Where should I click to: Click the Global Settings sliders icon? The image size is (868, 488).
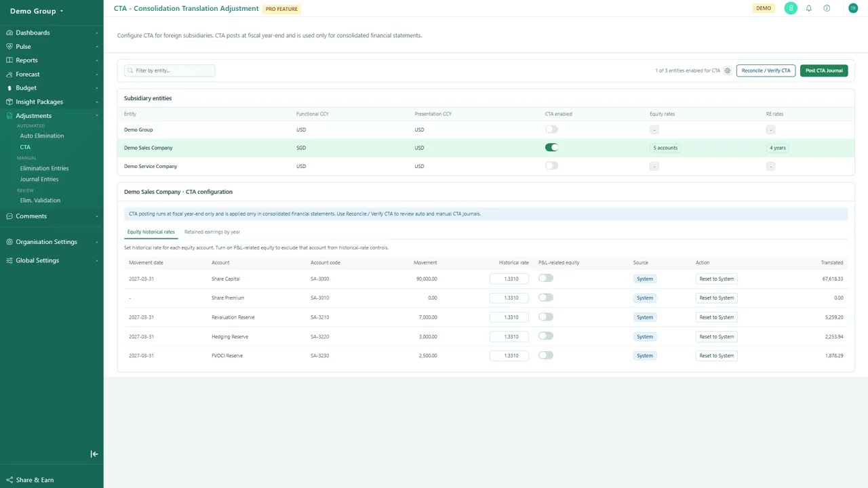(9, 260)
